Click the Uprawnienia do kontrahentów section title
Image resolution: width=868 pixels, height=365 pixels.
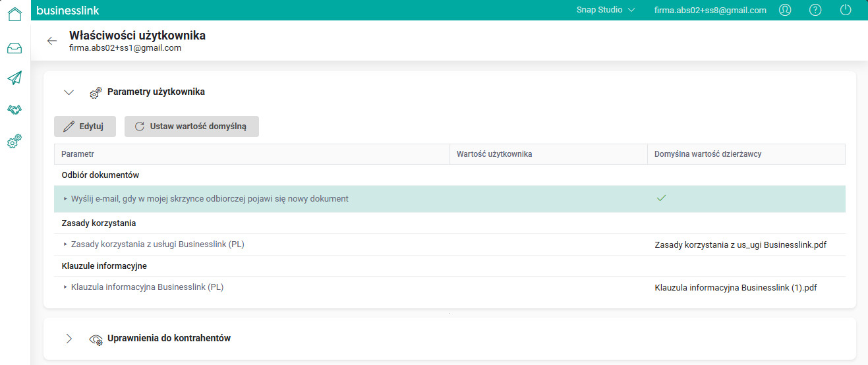tap(169, 339)
